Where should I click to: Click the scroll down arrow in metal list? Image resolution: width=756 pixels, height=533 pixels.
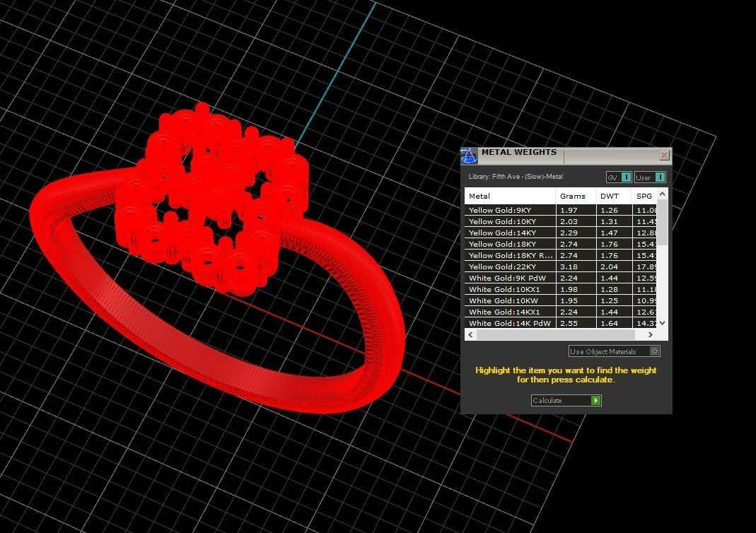tap(663, 323)
